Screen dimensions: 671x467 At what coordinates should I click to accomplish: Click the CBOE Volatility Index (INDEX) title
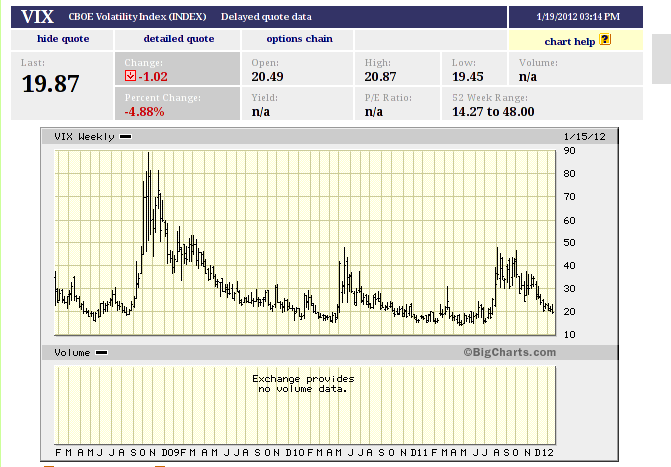[x=137, y=17]
